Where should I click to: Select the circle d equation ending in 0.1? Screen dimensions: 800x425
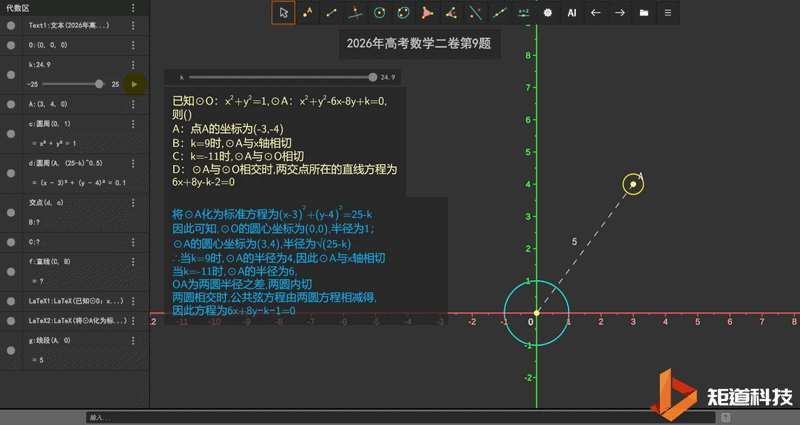click(79, 183)
